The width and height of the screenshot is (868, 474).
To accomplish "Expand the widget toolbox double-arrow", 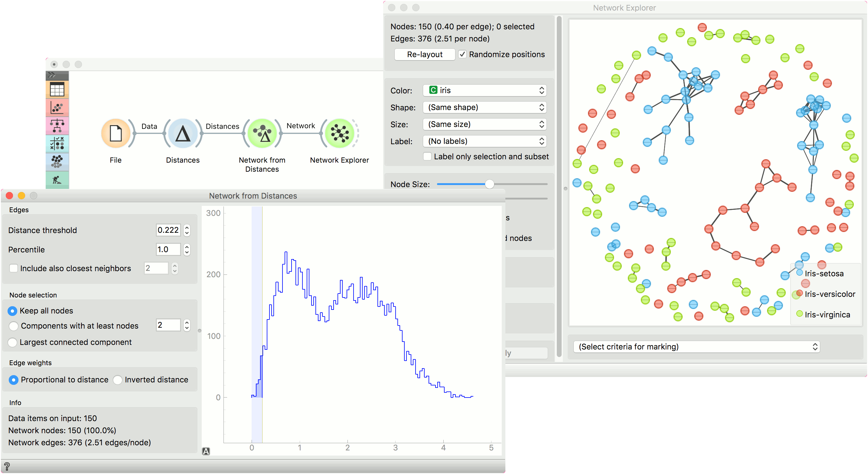I will pos(52,75).
